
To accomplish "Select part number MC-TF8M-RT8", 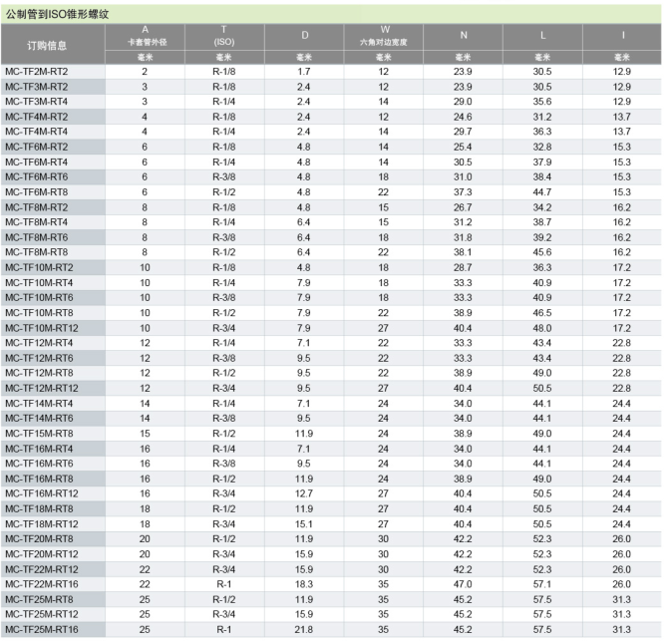I will tap(37, 252).
